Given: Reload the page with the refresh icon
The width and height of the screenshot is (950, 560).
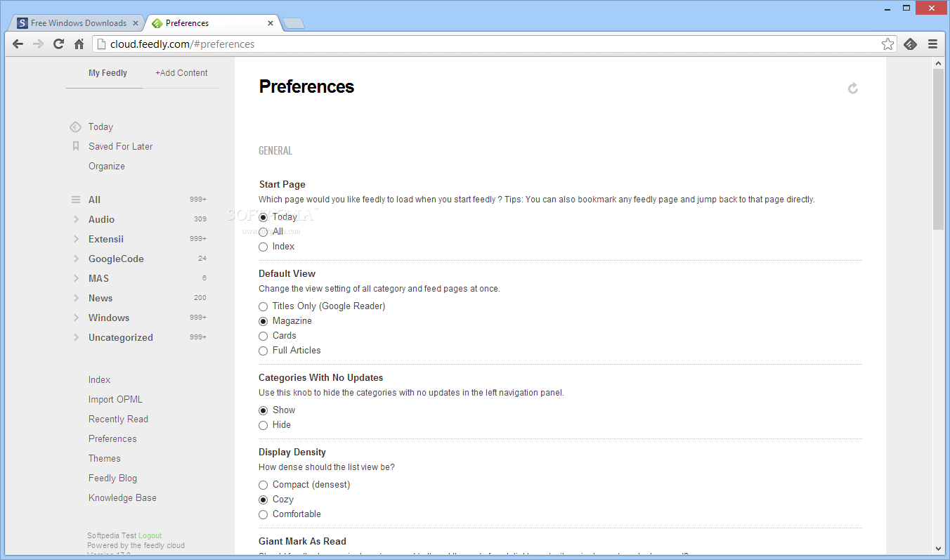Looking at the screenshot, I should [x=59, y=44].
